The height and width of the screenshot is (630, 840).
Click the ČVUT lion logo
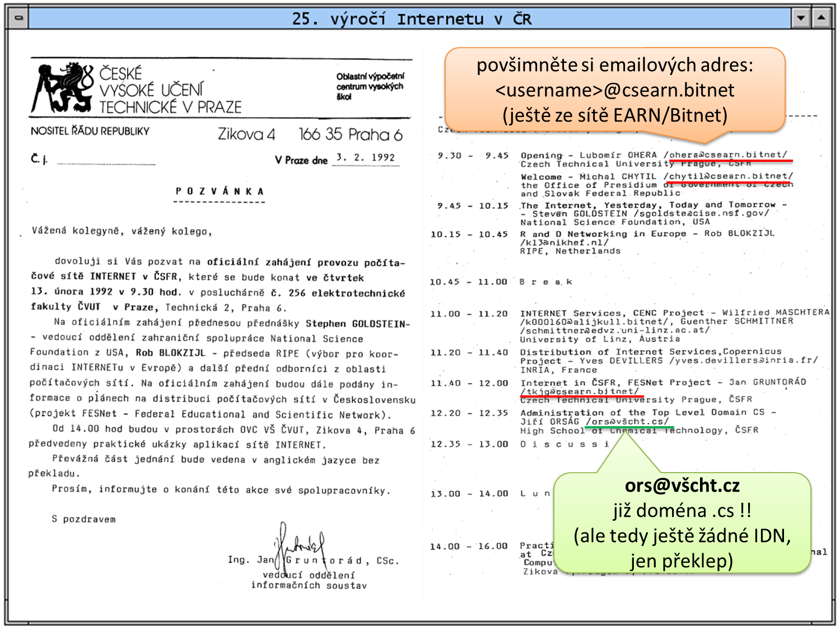(62, 87)
